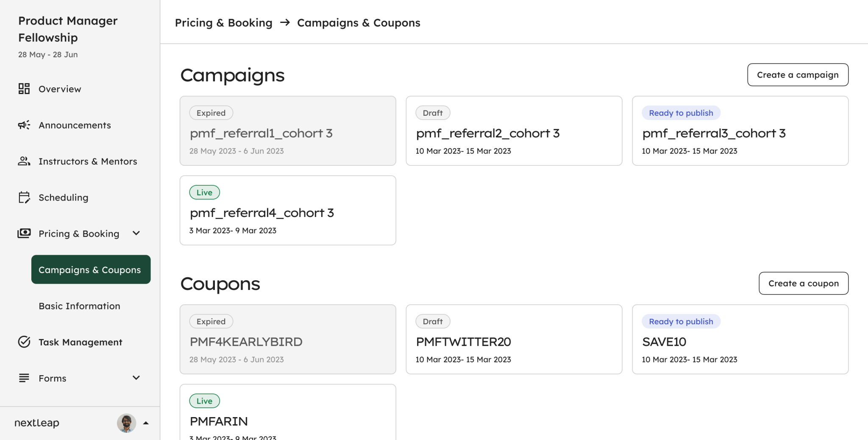Click the Forms lines icon
Viewport: 868px width, 440px height.
[x=24, y=378]
